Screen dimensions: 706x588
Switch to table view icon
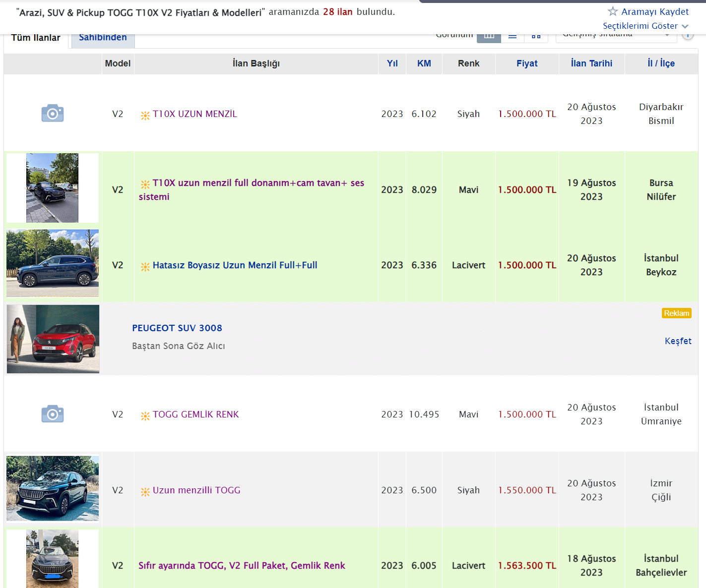tap(489, 36)
